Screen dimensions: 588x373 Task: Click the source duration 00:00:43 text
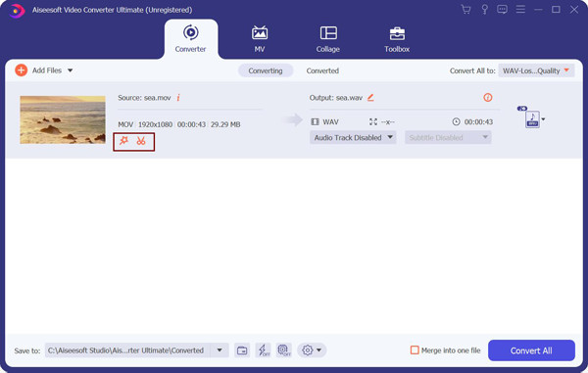click(191, 124)
